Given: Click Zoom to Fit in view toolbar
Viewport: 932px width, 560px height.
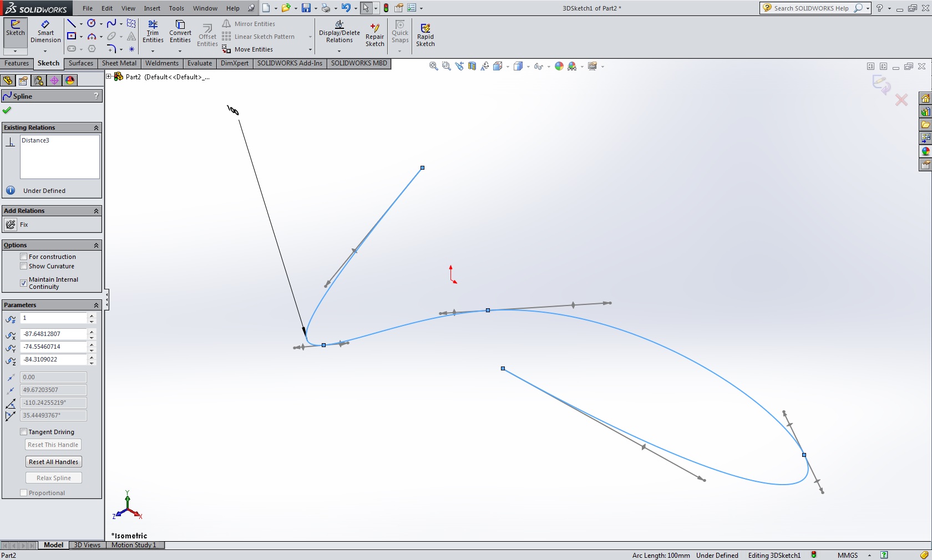Looking at the screenshot, I should pyautogui.click(x=433, y=67).
